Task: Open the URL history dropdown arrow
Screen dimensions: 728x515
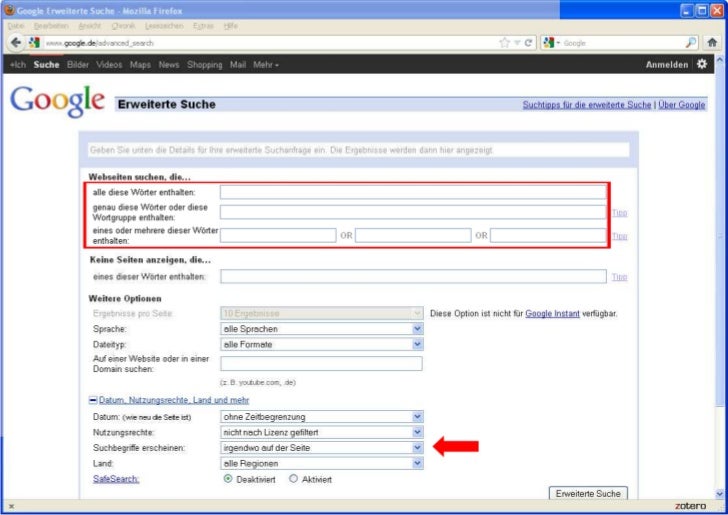Action: coord(517,43)
